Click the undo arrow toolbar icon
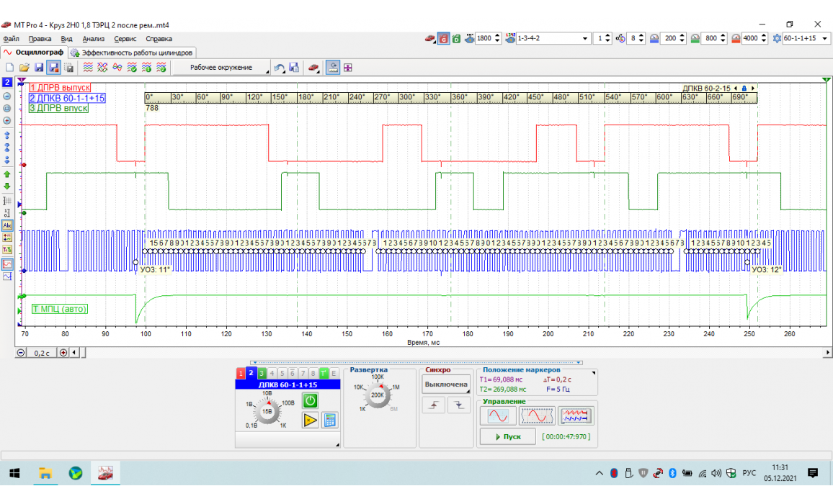 (x=280, y=68)
